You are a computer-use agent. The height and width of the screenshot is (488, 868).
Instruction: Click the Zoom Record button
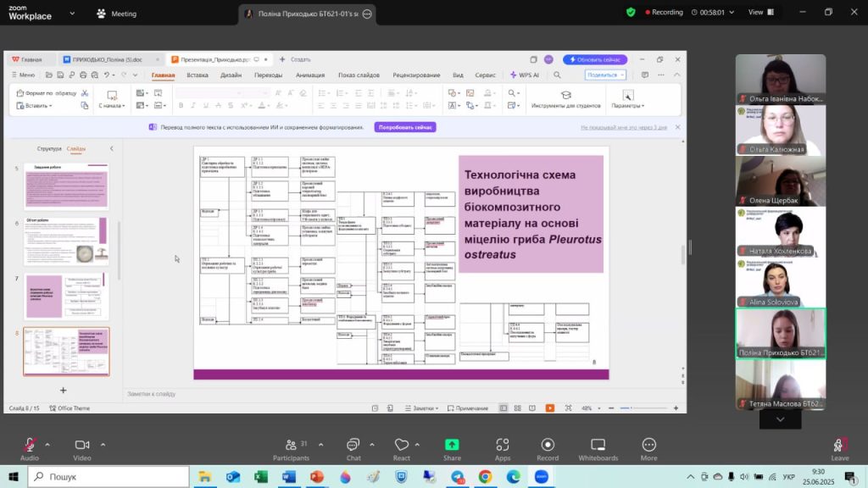pos(548,449)
